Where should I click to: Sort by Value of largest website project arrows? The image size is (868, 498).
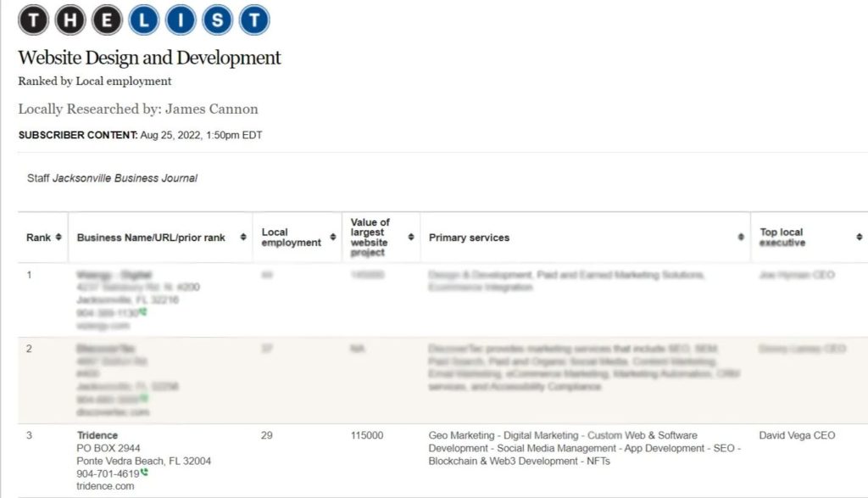[412, 238]
